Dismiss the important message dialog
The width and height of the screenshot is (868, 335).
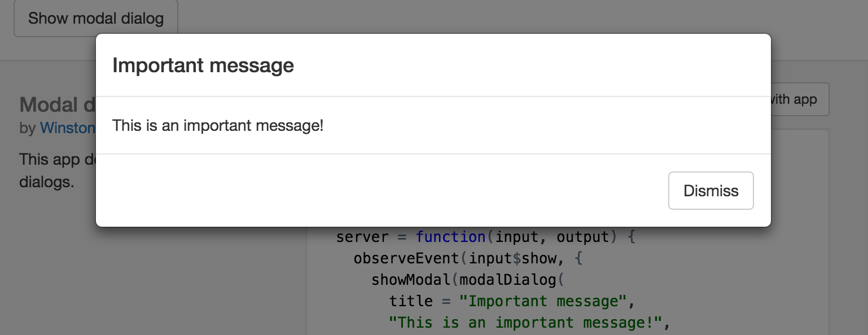click(x=711, y=190)
